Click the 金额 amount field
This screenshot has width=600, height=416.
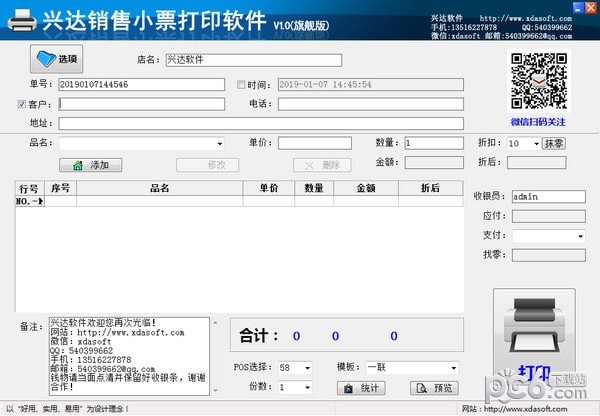pyautogui.click(x=434, y=163)
